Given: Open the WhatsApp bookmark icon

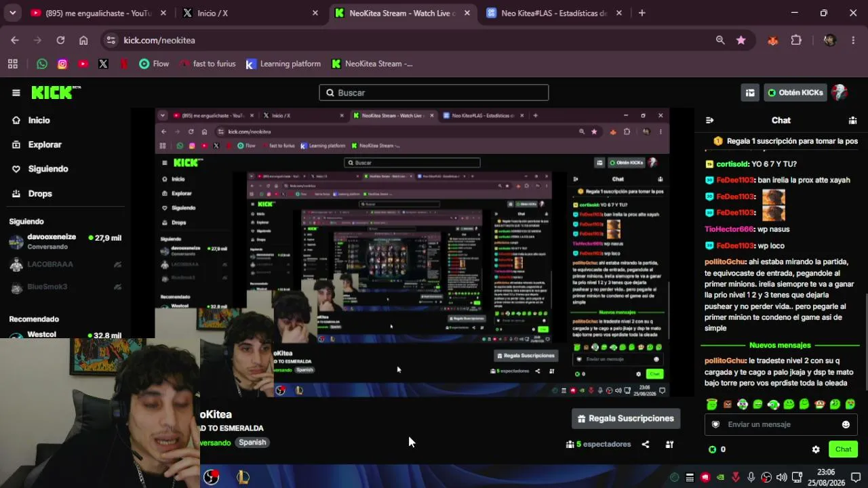Looking at the screenshot, I should click(x=42, y=64).
